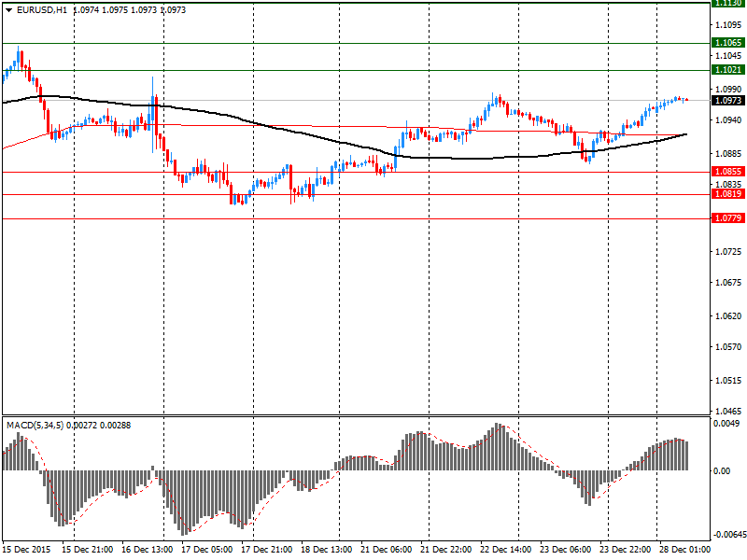Viewport: 747px width, 560px height.
Task: Click the 23 Dec 22:00 time axis label
Action: [x=626, y=550]
